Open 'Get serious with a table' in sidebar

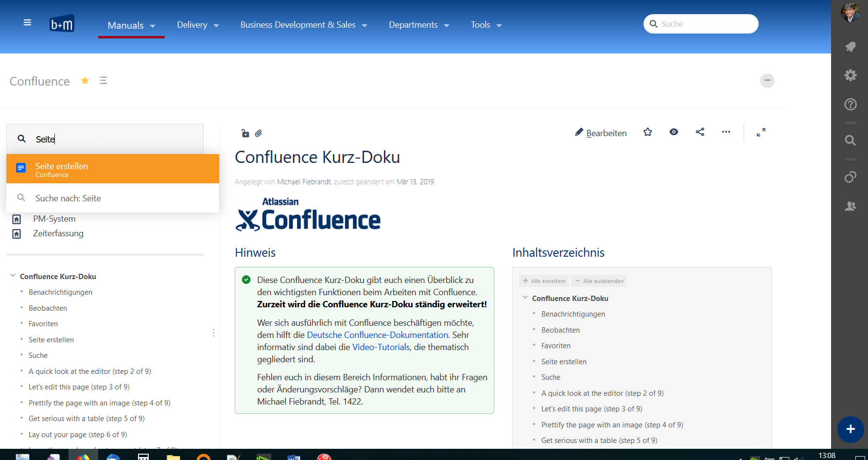point(87,419)
